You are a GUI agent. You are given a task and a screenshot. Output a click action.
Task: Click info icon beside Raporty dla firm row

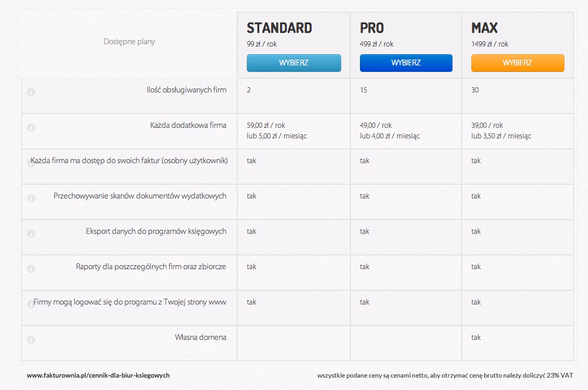coord(31,269)
